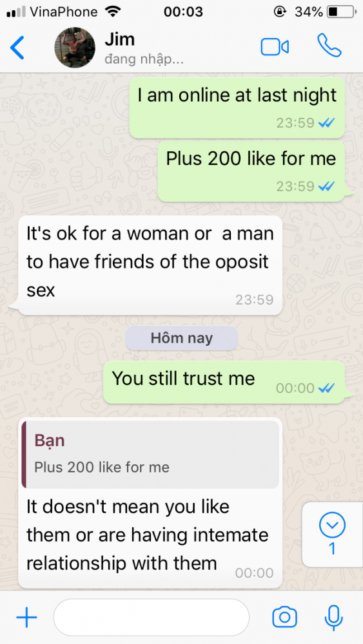
Task: Start a voice call with Jim
Action: coord(329,46)
